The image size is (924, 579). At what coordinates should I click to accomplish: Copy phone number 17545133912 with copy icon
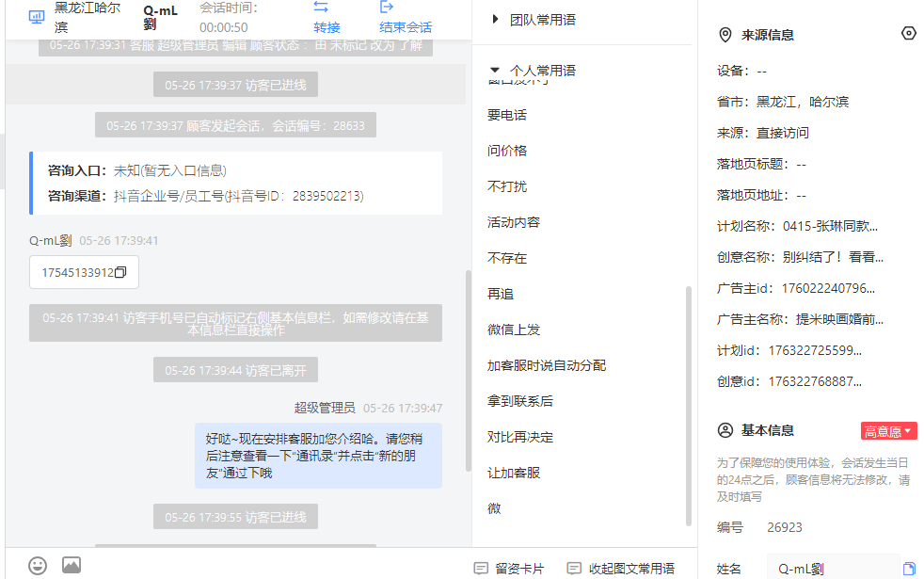coord(120,272)
